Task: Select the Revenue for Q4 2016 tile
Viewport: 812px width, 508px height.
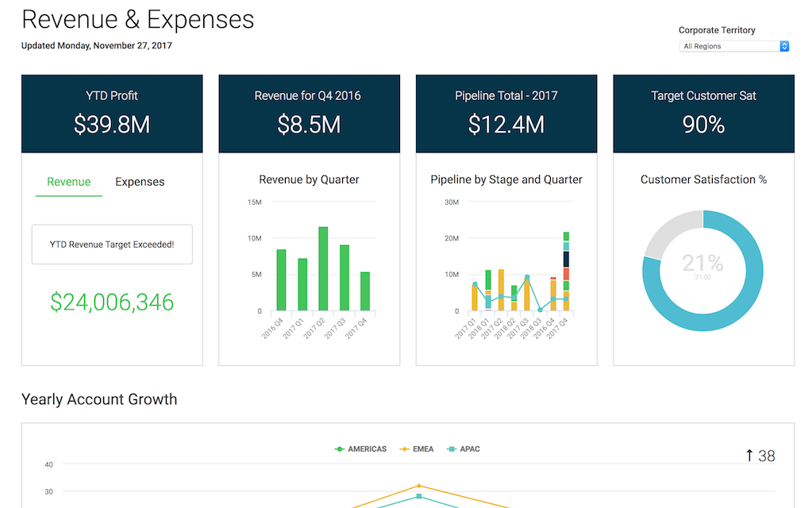Action: (x=309, y=114)
